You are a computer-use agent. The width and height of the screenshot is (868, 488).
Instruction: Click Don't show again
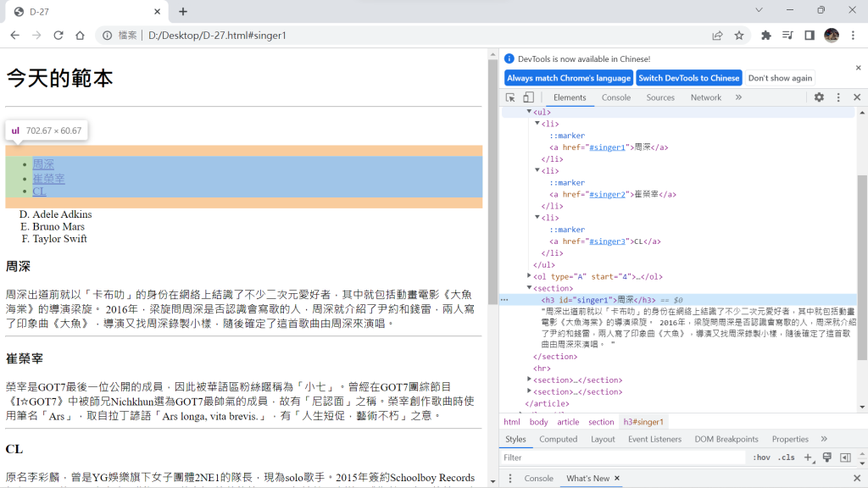pyautogui.click(x=780, y=78)
